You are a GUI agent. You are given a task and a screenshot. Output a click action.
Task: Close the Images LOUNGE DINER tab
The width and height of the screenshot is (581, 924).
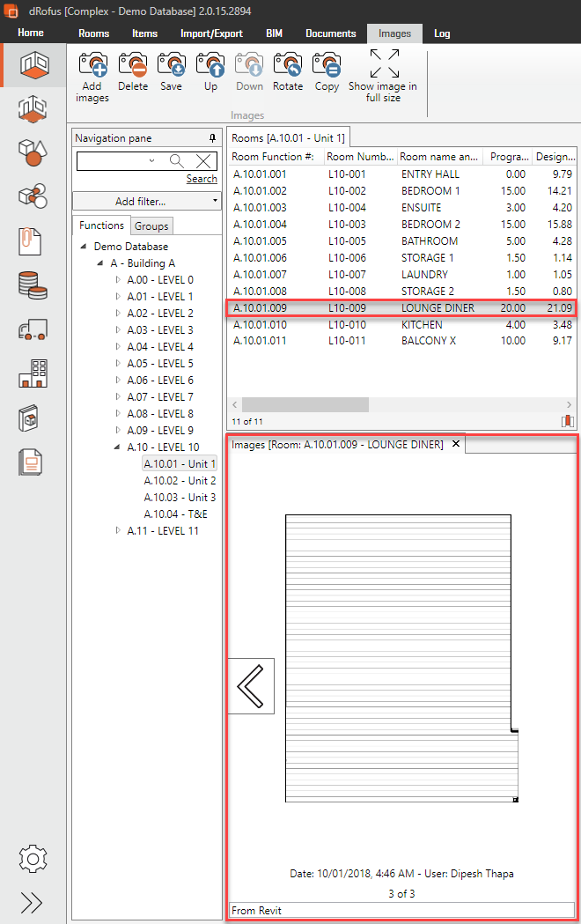click(x=456, y=445)
